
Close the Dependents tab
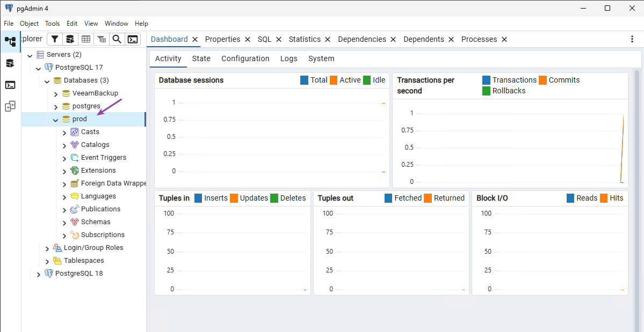[451, 39]
